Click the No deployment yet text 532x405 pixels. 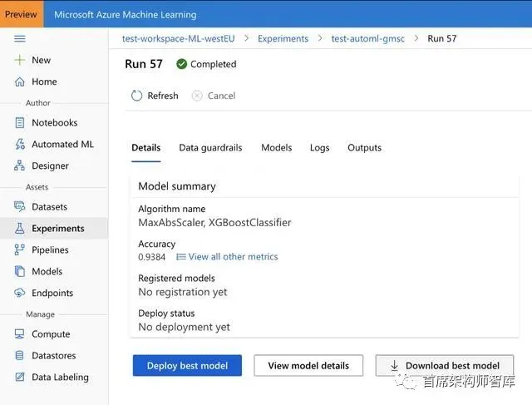tap(184, 327)
